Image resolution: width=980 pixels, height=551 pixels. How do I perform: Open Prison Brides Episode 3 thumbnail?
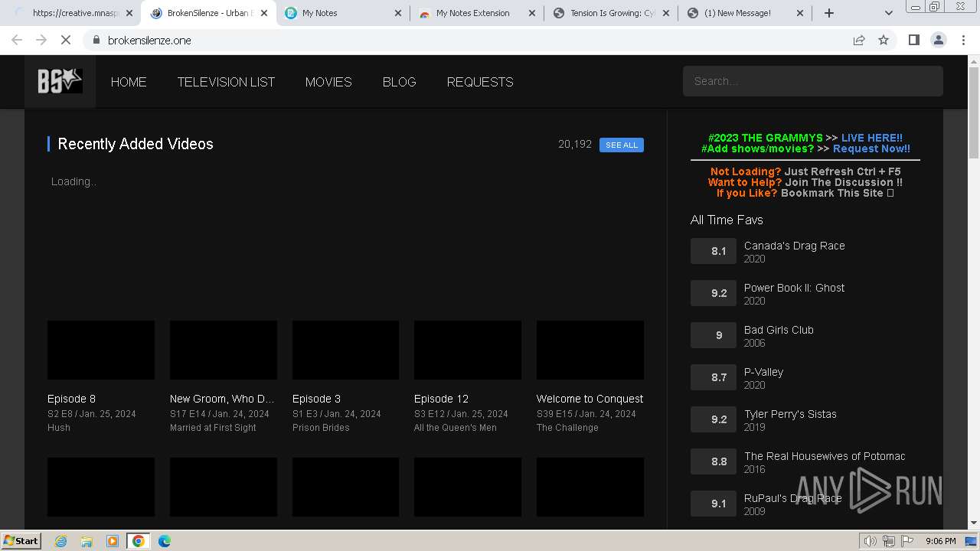click(x=345, y=350)
